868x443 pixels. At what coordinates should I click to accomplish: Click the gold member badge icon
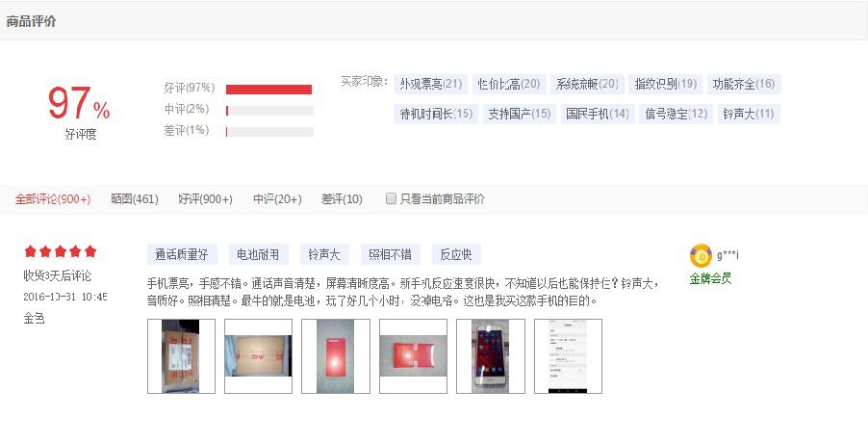point(701,256)
